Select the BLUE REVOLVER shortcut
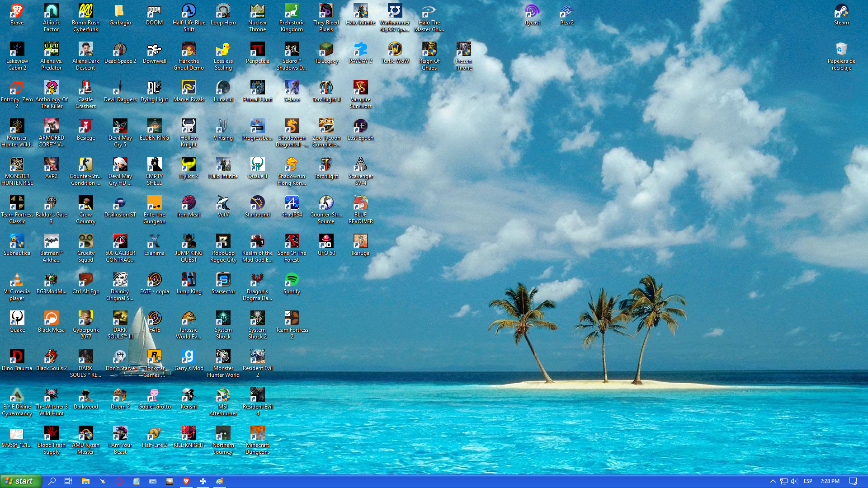Viewport: 868px width, 488px height. 361,210
